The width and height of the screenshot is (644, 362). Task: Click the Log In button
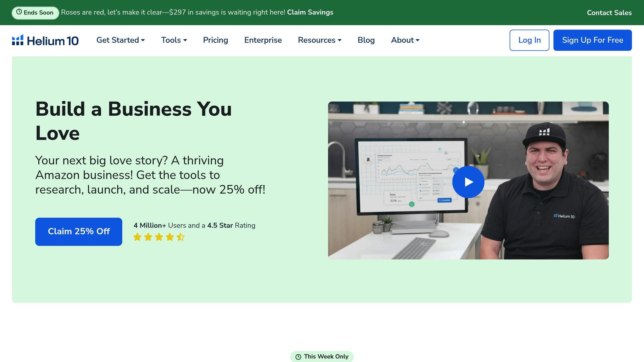530,40
